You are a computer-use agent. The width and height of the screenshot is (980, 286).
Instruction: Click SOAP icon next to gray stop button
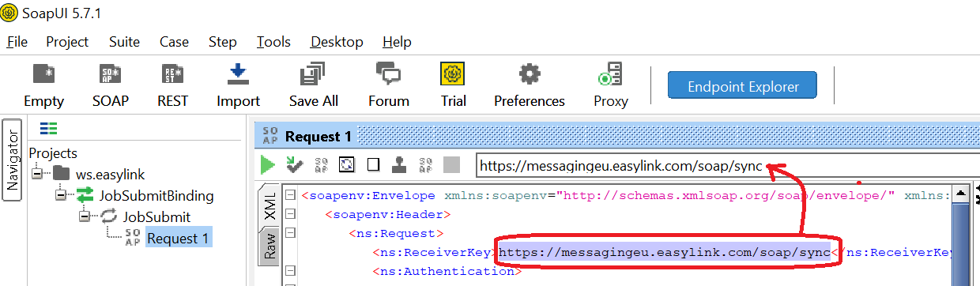point(425,165)
